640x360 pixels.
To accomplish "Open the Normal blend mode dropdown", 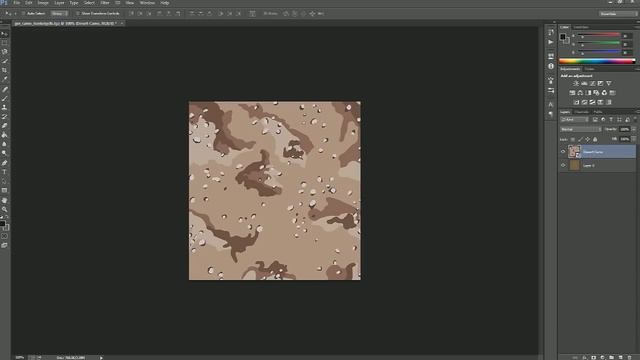I will pyautogui.click(x=581, y=129).
